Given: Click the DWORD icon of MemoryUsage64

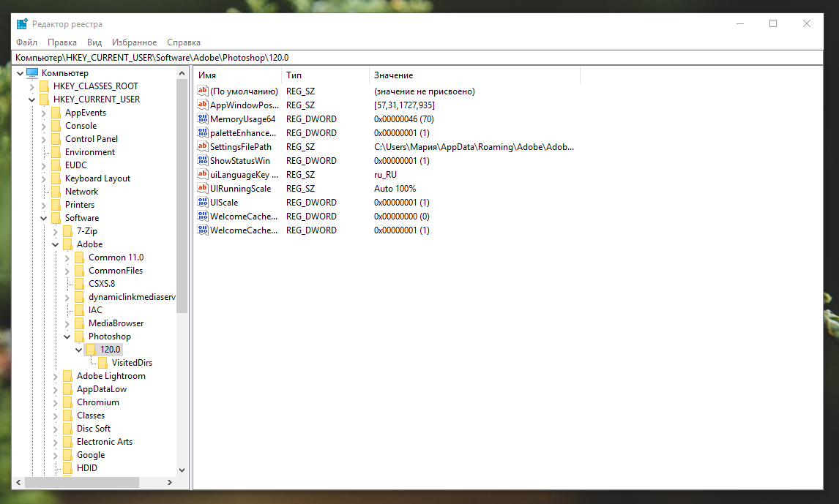Looking at the screenshot, I should 202,119.
